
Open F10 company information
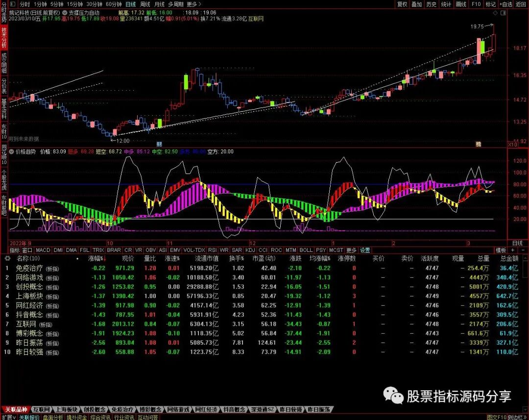click(x=476, y=4)
